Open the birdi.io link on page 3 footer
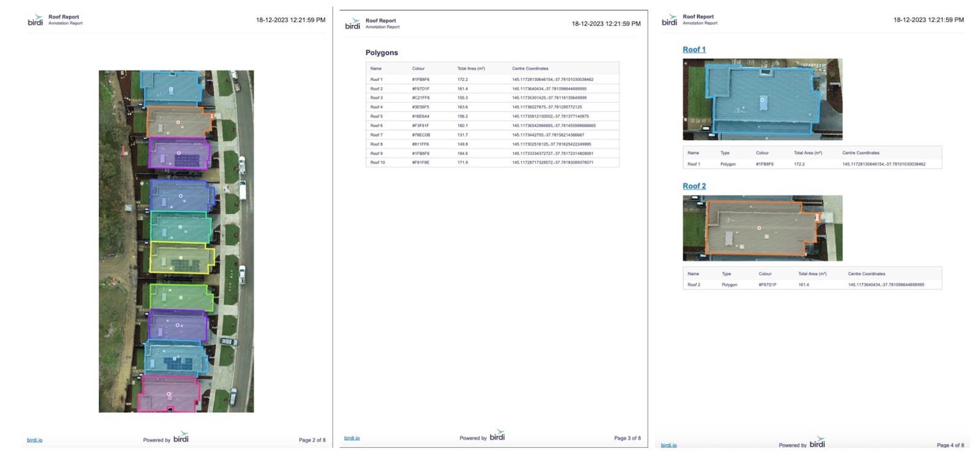 [x=352, y=438]
